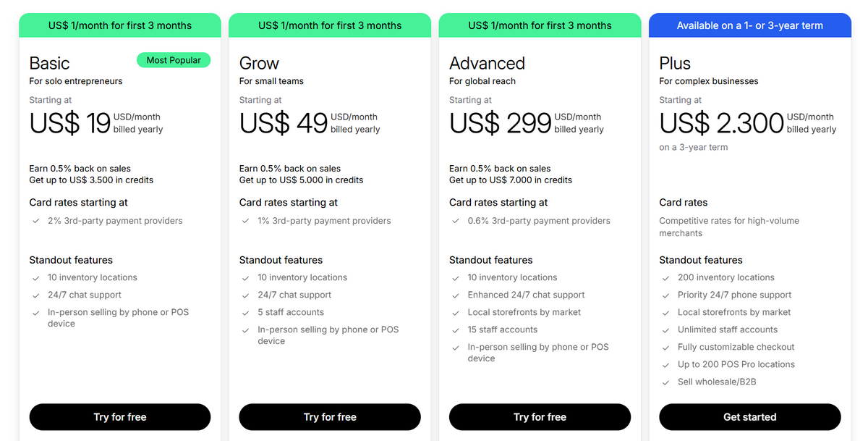Click the Get started button for Plus

tap(749, 417)
